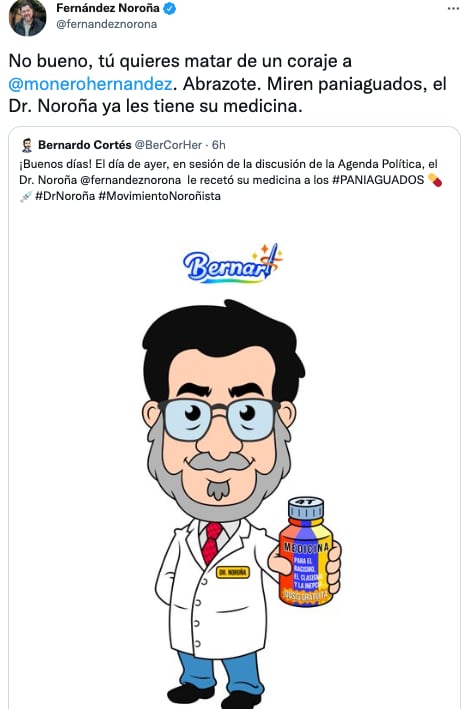Viewport: 470px width, 709px height.
Task: Open the Dr. Noroña cartoon image
Action: (234, 461)
